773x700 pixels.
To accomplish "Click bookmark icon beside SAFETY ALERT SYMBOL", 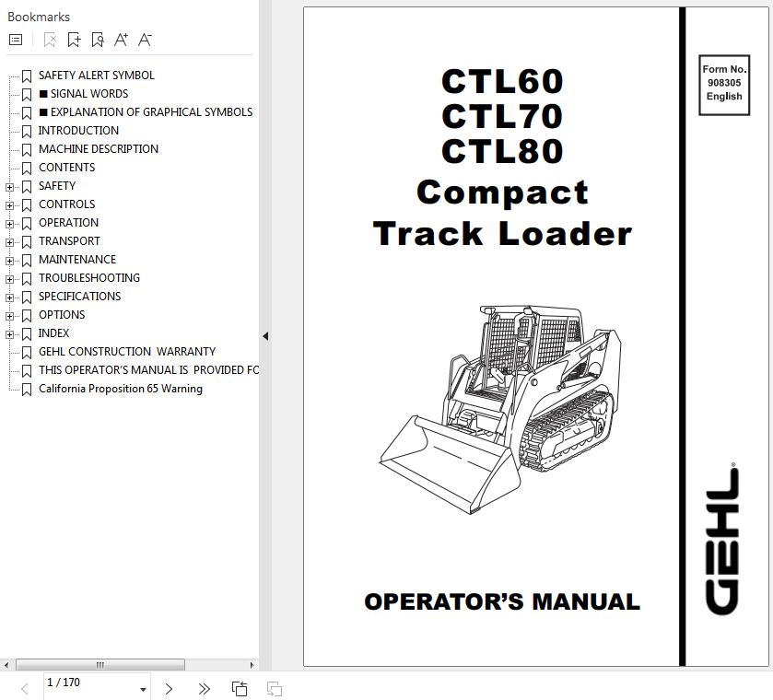I will [x=27, y=76].
